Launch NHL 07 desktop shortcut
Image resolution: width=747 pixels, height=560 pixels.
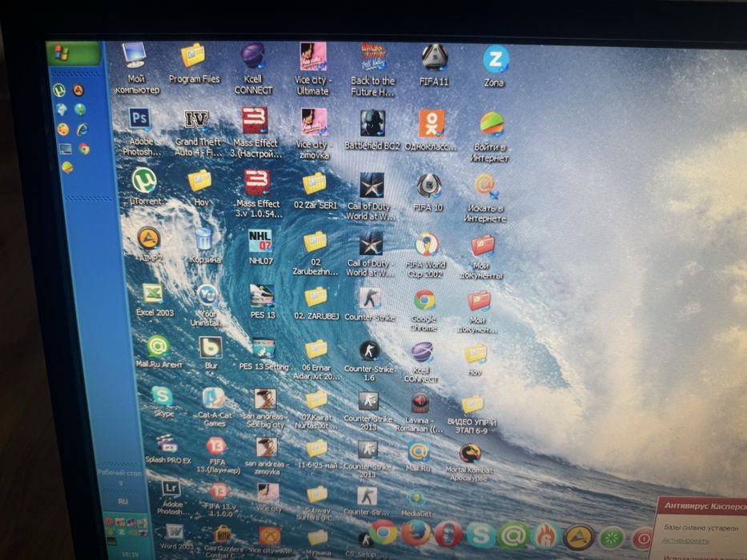point(260,246)
